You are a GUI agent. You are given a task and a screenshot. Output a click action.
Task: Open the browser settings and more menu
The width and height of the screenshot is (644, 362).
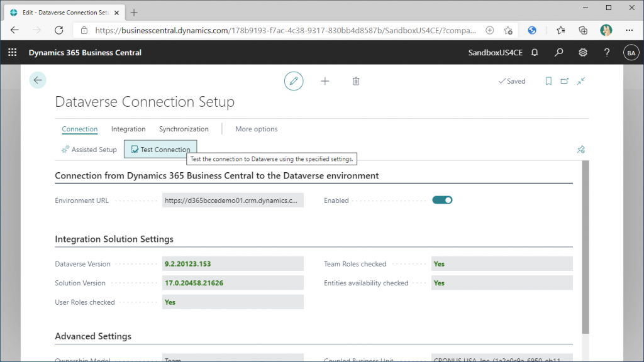point(629,30)
